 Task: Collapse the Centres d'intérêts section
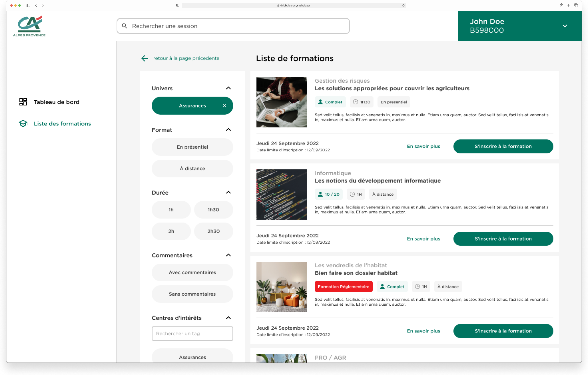[x=228, y=318]
